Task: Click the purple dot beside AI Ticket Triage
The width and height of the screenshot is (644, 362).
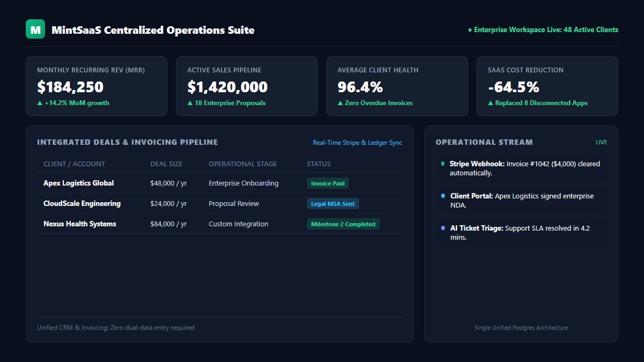Action: point(443,228)
